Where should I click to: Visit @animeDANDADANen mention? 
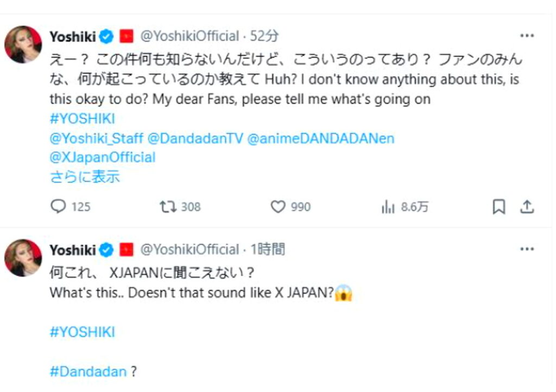coord(320,138)
